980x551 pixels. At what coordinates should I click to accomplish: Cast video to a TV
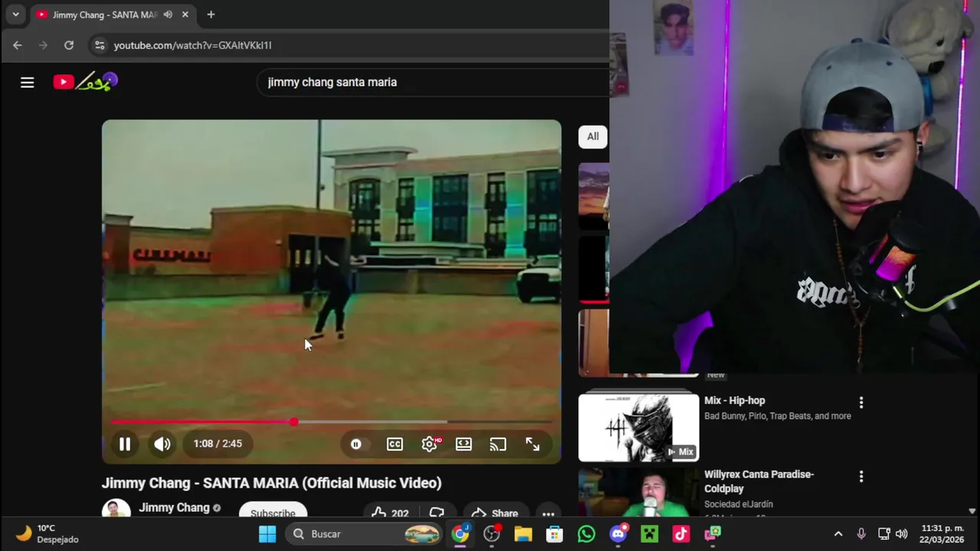tap(498, 444)
